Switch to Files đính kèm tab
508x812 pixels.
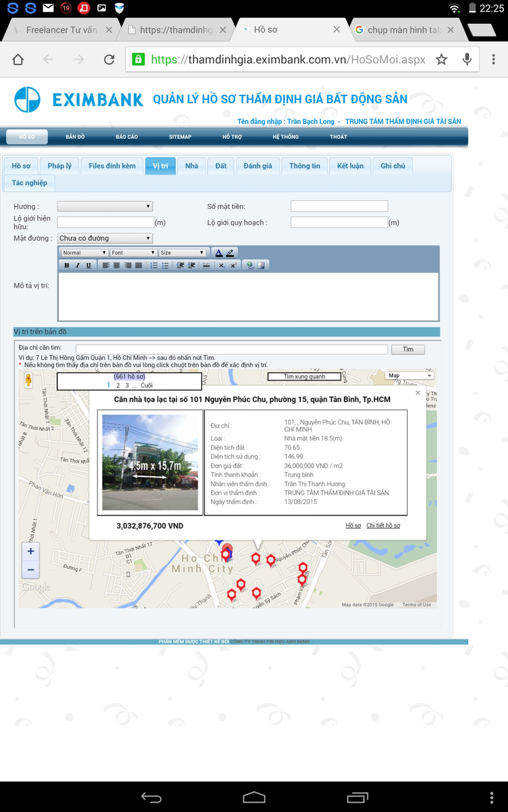point(112,166)
